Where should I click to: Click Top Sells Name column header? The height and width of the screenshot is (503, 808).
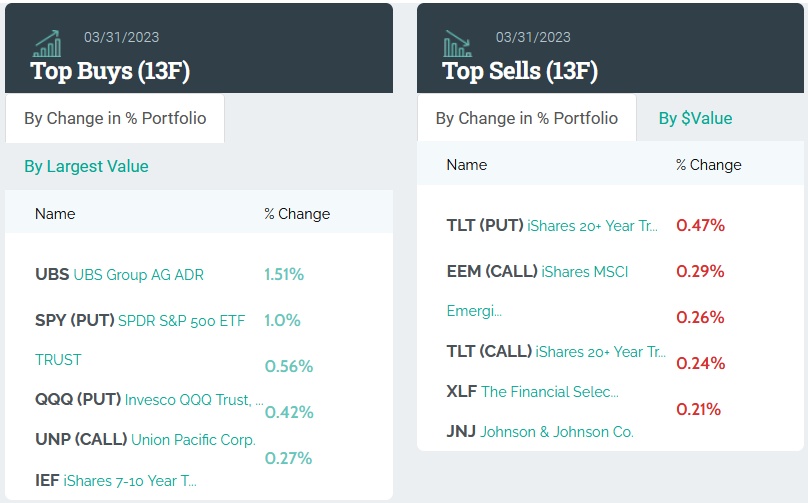point(467,165)
